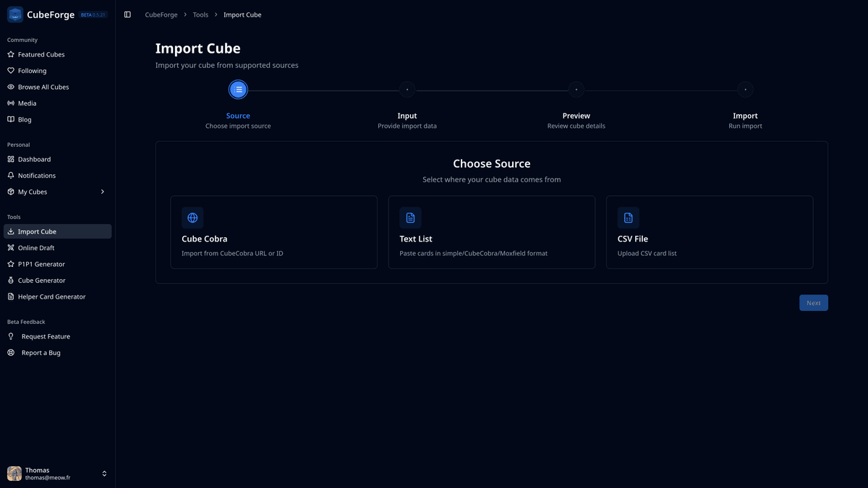The height and width of the screenshot is (488, 868).
Task: Click the Next button
Action: (813, 302)
